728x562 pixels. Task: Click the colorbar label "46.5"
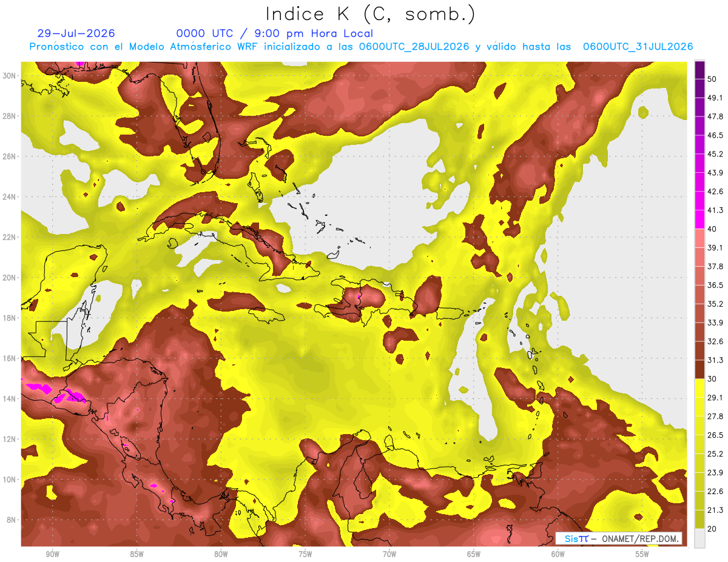tap(715, 135)
